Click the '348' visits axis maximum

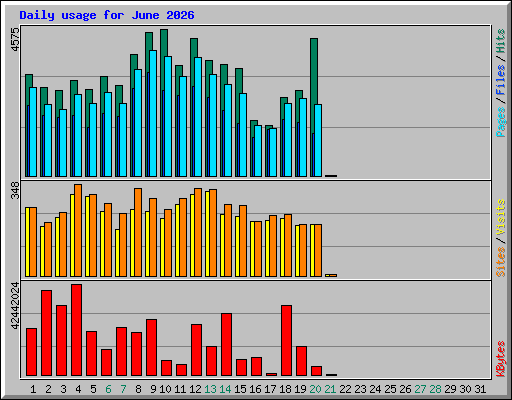[x=15, y=190]
